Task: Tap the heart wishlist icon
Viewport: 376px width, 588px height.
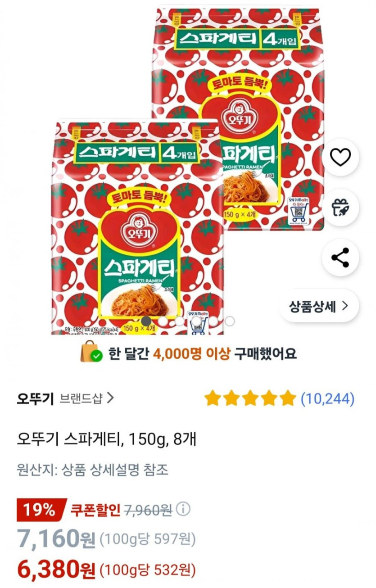Action: 340,157
